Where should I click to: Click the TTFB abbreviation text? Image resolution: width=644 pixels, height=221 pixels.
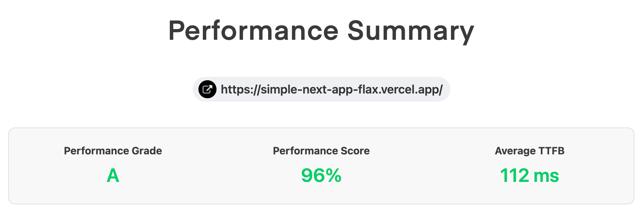551,151
